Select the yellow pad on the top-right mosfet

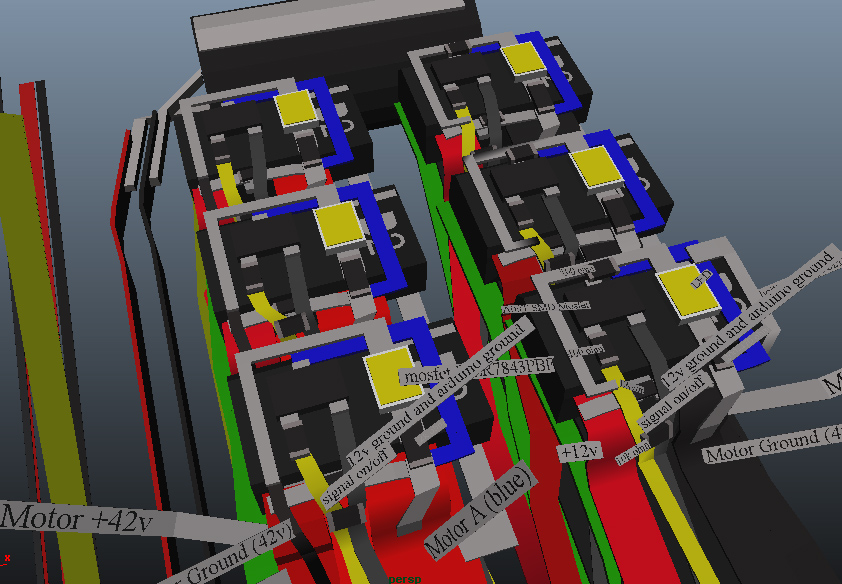[523, 59]
